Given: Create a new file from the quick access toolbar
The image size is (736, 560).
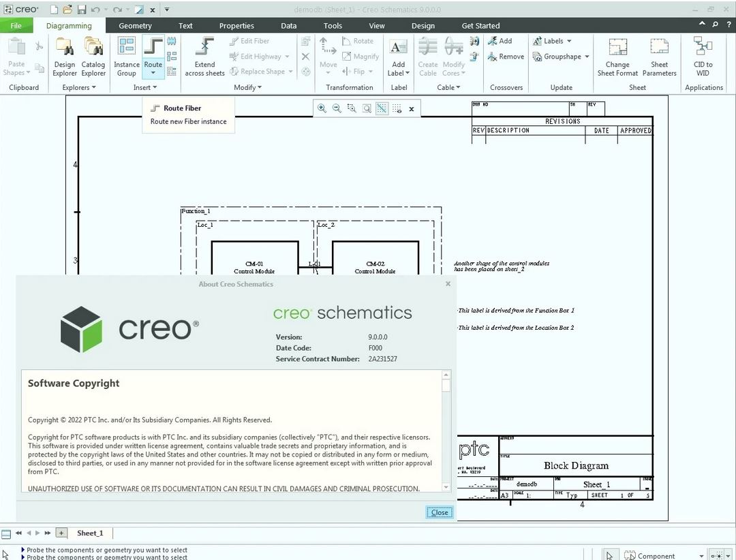Looking at the screenshot, I should [x=54, y=10].
